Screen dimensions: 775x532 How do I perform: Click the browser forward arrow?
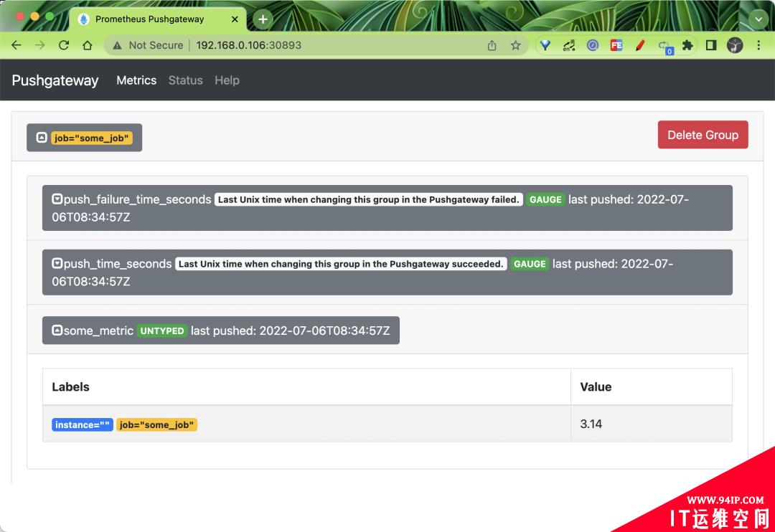pos(40,45)
